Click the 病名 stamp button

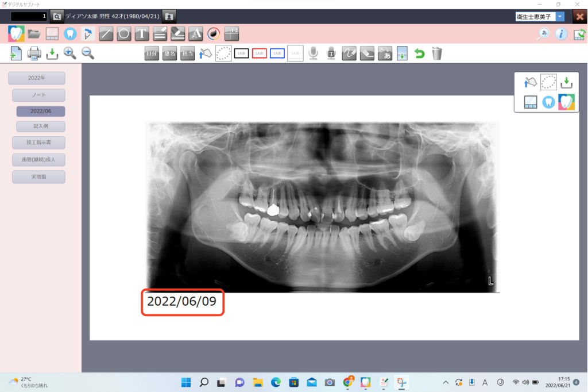pos(169,53)
